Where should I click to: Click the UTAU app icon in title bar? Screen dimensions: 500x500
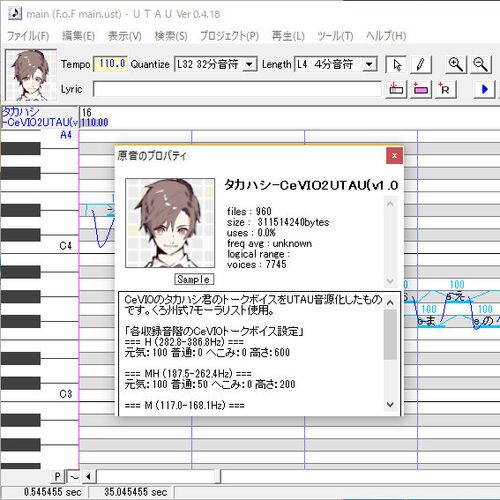tap(15, 14)
